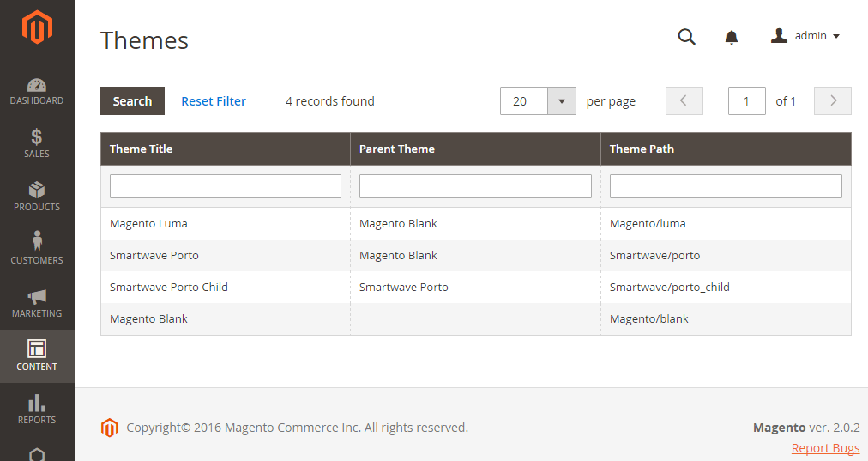Screen dimensions: 868x461
Task: Sort by Theme Path column header
Action: pyautogui.click(x=726, y=149)
